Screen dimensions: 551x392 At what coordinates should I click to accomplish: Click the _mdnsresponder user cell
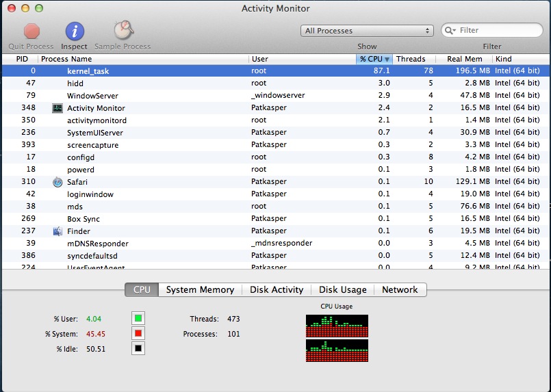(281, 243)
